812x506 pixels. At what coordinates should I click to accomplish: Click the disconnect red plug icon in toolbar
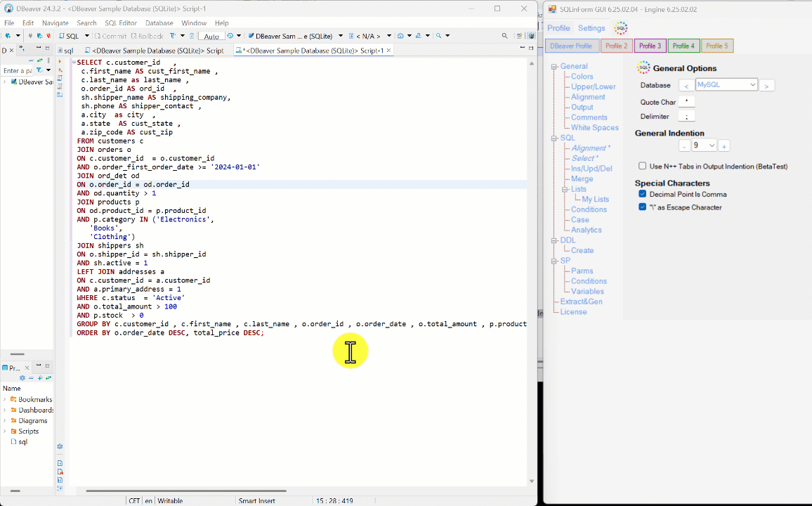point(48,36)
